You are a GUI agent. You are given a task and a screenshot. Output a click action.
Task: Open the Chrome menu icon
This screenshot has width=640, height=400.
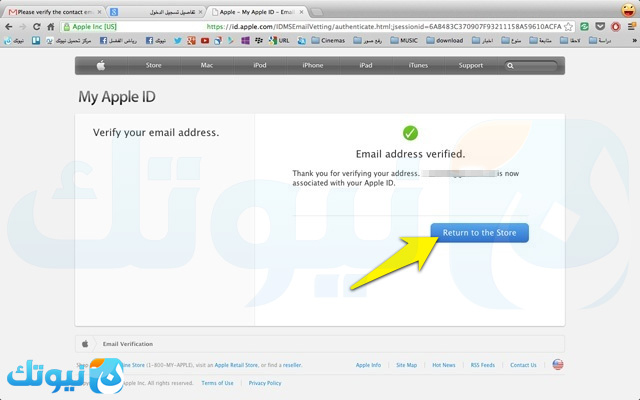pyautogui.click(x=631, y=27)
